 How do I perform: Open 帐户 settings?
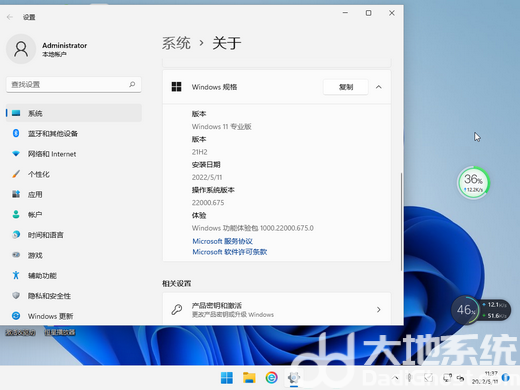(74, 215)
